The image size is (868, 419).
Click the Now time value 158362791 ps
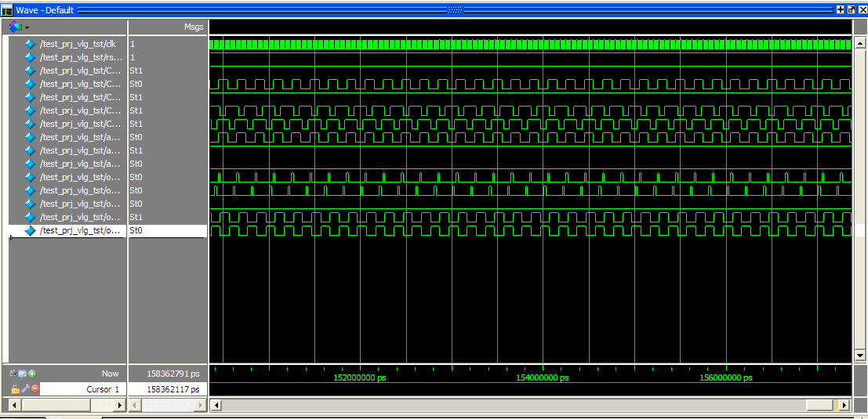tap(173, 374)
